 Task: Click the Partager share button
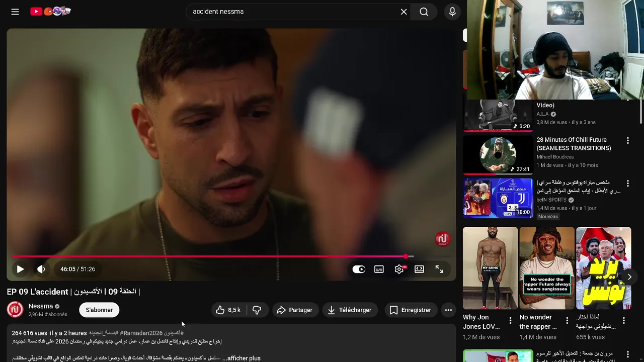click(x=295, y=310)
